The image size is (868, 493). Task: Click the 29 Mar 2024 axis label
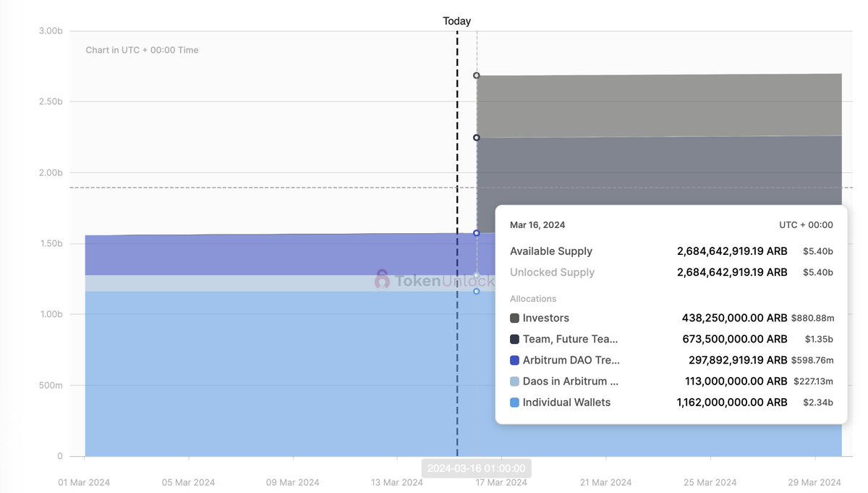coord(814,482)
